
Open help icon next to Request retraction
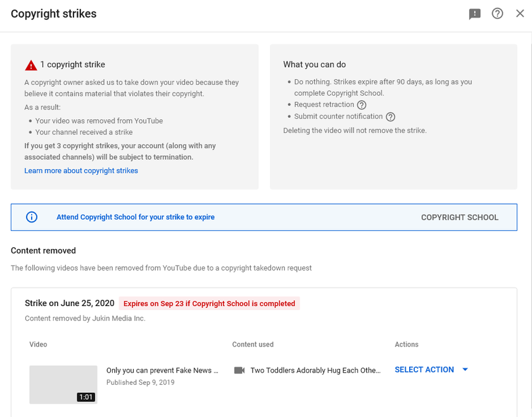coord(362,105)
